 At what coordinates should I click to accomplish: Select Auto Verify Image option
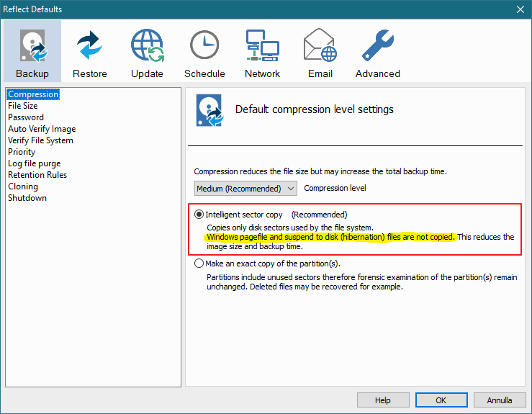click(42, 129)
